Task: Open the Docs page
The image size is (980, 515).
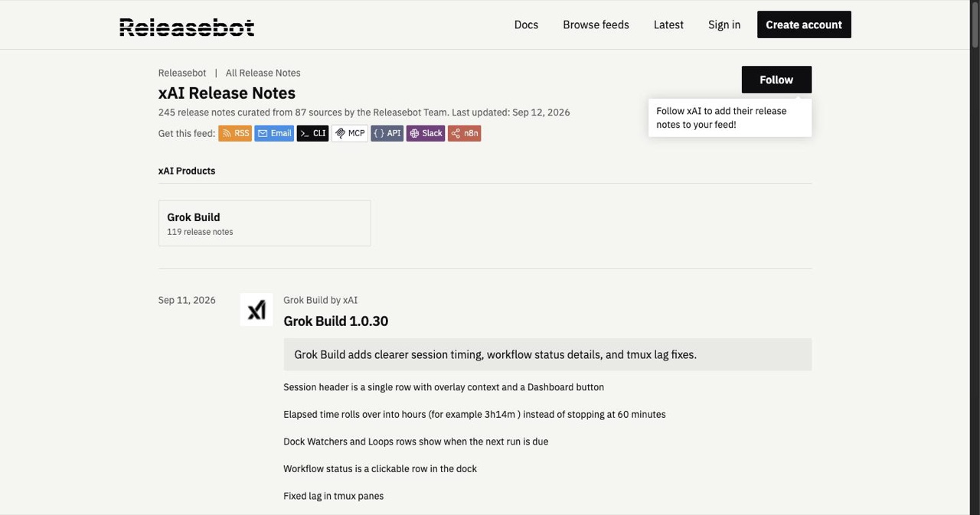Action: [526, 24]
